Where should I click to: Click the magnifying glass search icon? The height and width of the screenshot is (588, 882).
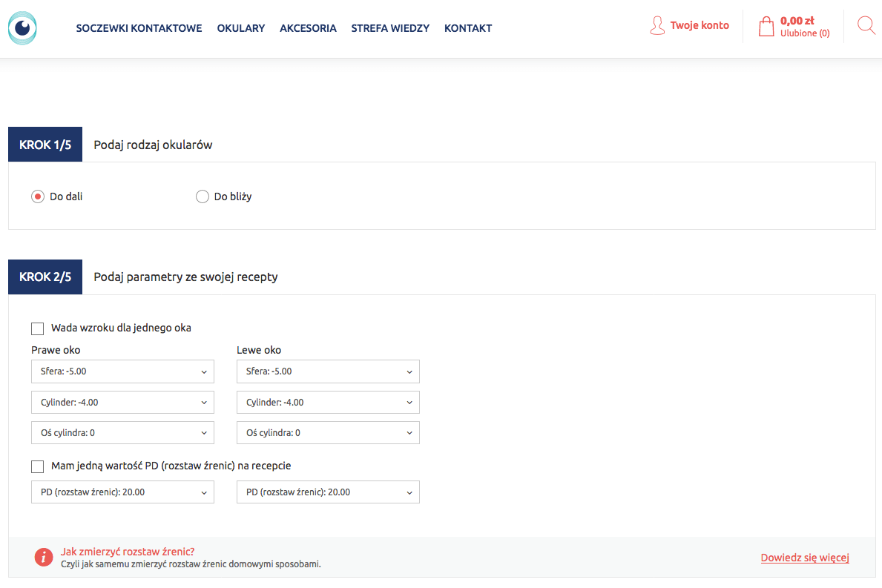[866, 26]
